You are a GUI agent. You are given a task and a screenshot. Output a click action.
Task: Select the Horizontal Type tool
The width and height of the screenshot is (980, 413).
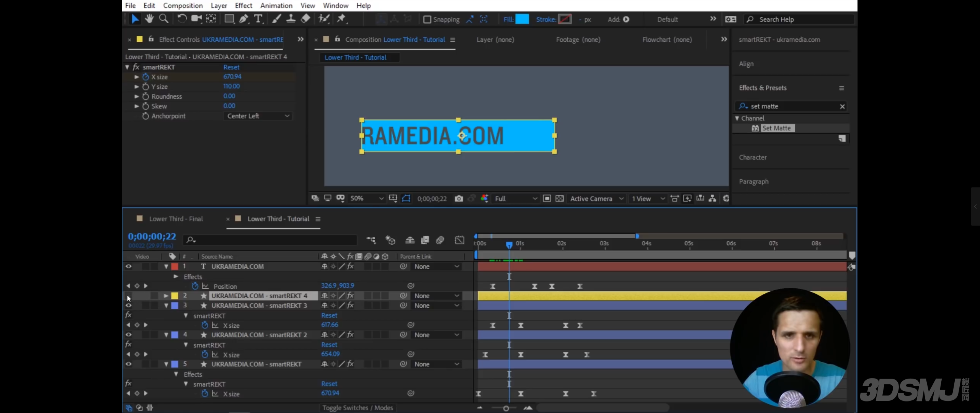[x=258, y=19]
